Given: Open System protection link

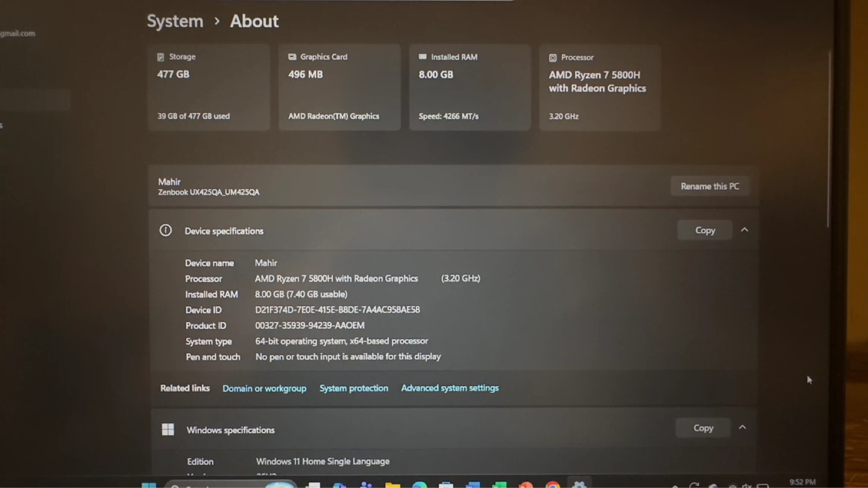Looking at the screenshot, I should coord(354,388).
